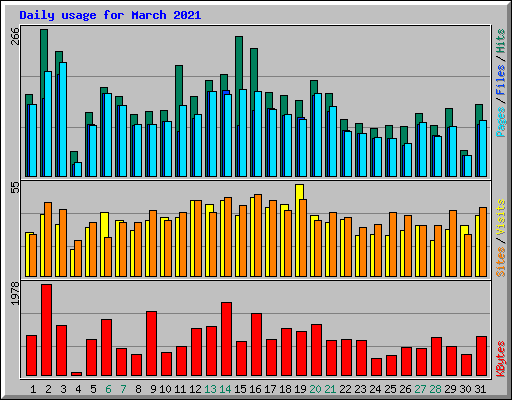
Task: Click the "Pages" legend label
Action: [501, 122]
